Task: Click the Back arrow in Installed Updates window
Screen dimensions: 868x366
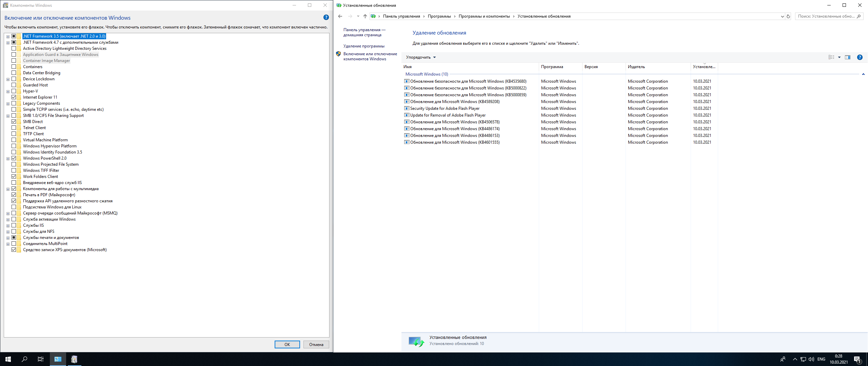Action: 340,16
